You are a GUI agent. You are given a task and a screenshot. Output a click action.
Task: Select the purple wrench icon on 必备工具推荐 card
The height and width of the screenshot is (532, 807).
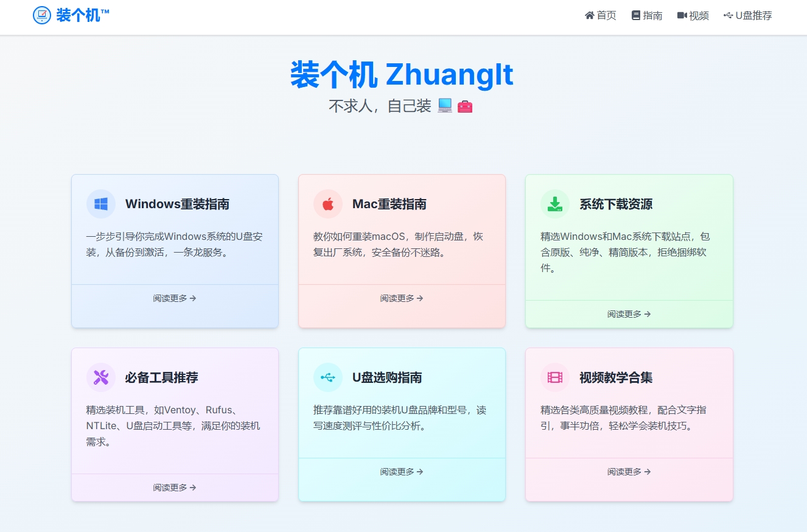(x=100, y=377)
